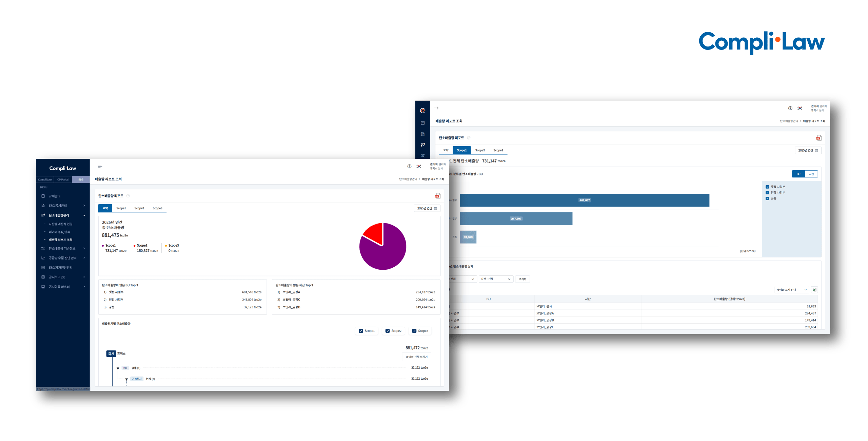Uncheck the 전장 사업부 legend checkbox
Image resolution: width=868 pixels, height=441 pixels.
coord(767,193)
